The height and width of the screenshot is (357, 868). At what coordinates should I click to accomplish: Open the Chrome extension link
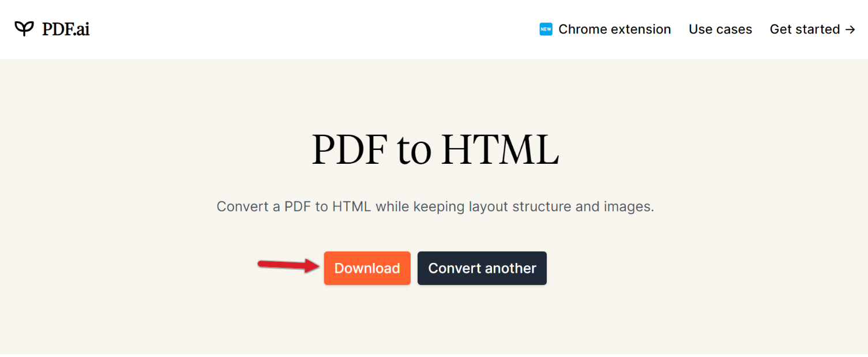click(614, 29)
